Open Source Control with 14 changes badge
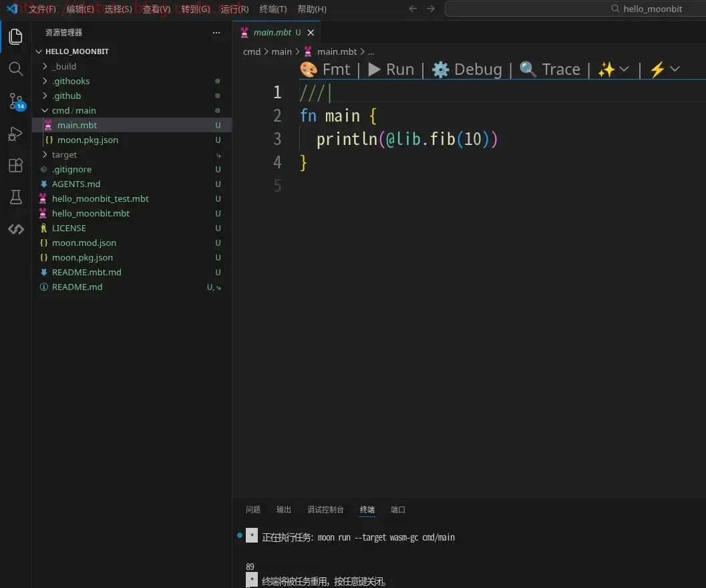The width and height of the screenshot is (706, 588). tap(15, 102)
